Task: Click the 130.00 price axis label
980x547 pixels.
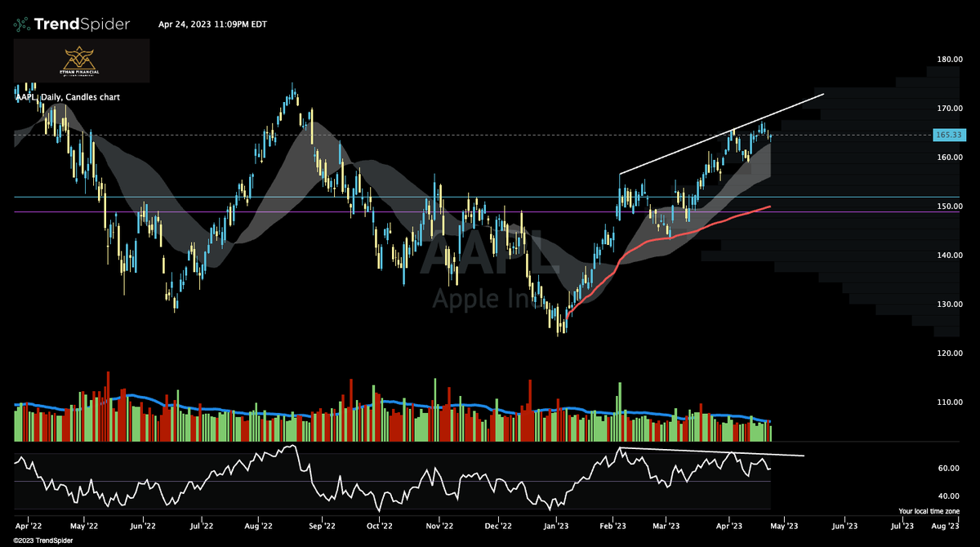Action: point(950,305)
